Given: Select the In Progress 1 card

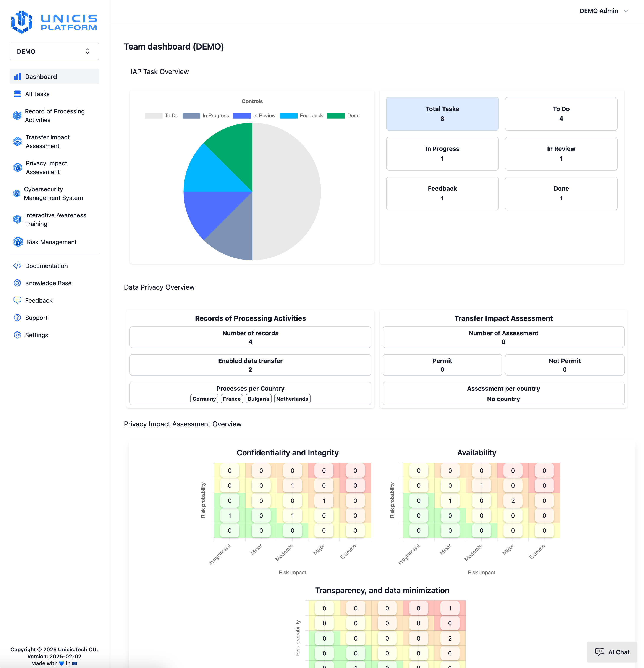Looking at the screenshot, I should coord(442,154).
